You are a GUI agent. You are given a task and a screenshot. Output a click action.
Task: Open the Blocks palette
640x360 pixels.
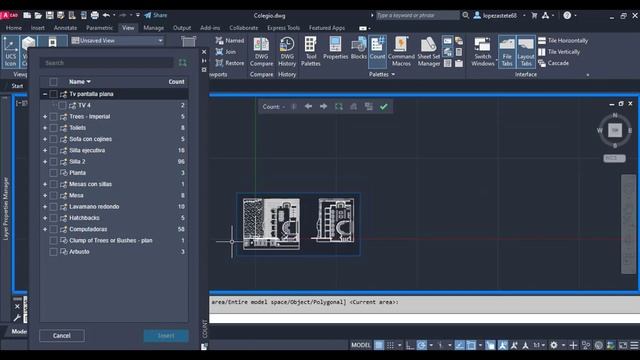tap(359, 49)
